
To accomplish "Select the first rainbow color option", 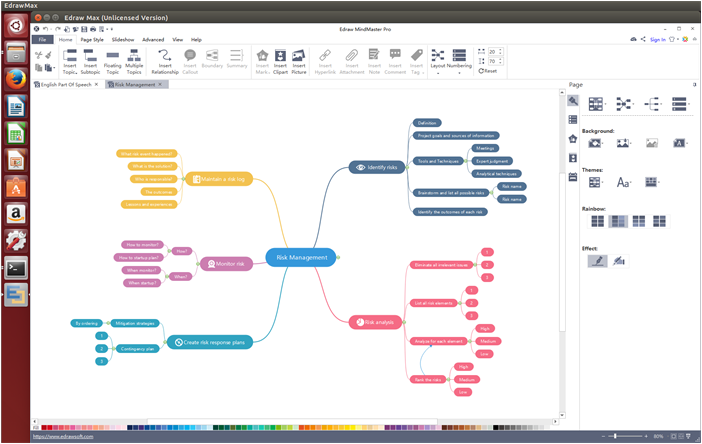I will [x=597, y=221].
